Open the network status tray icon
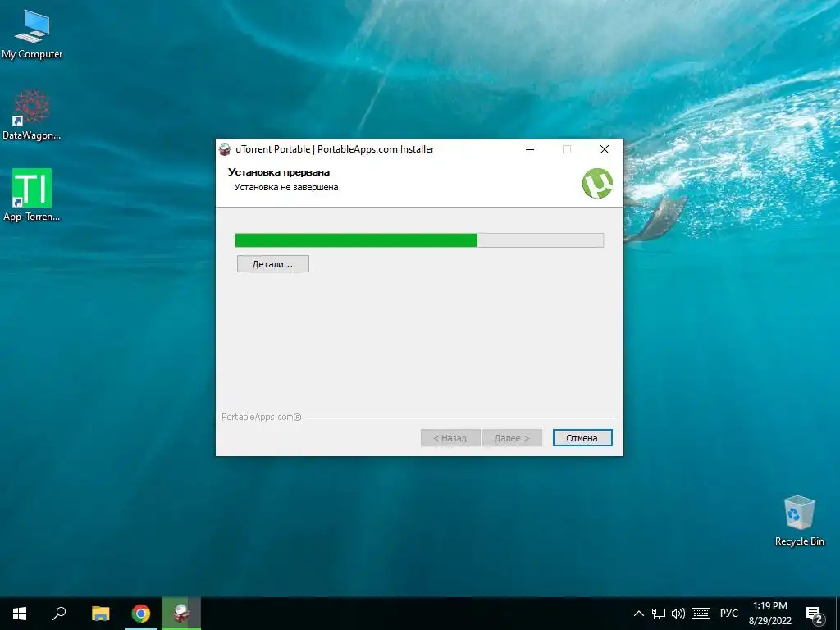 click(659, 614)
